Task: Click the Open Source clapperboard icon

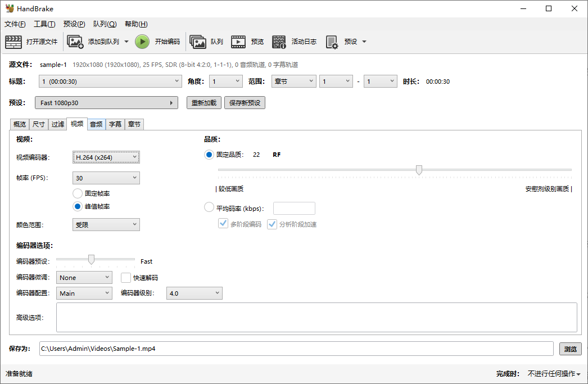Action: pos(13,42)
